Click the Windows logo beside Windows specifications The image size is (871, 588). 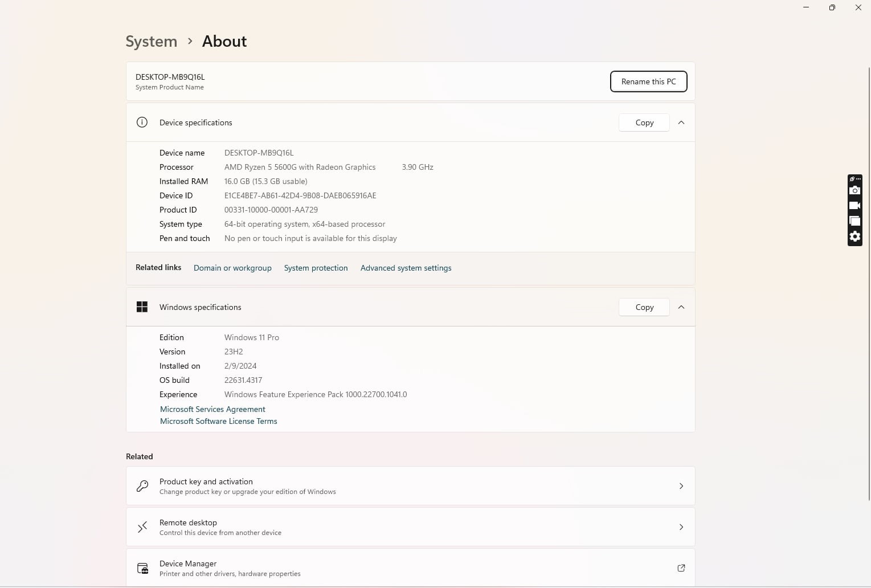coord(142,307)
